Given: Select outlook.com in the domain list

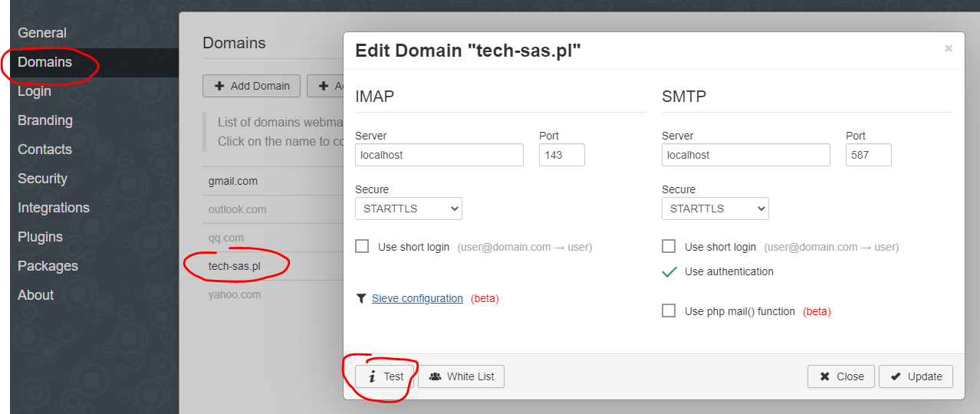Looking at the screenshot, I should [238, 209].
